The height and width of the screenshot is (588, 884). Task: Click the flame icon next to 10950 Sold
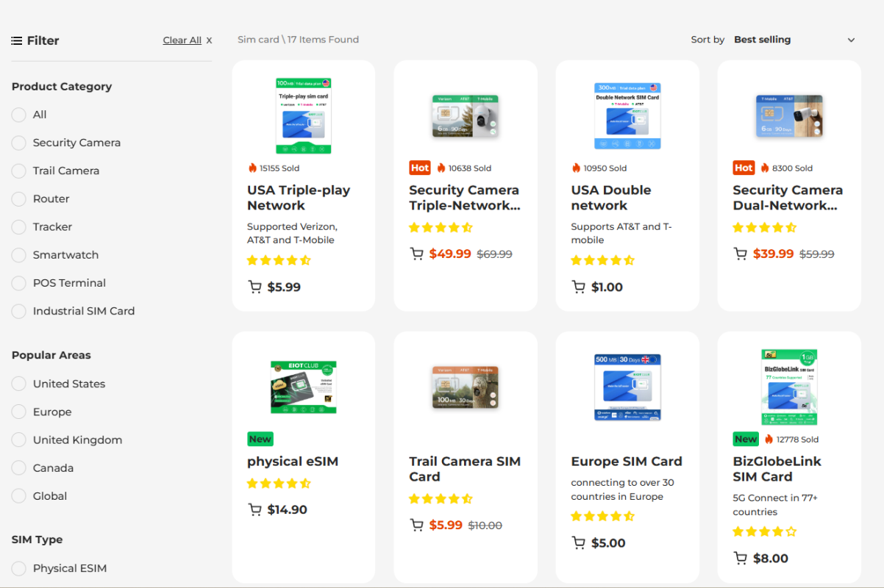coord(576,168)
